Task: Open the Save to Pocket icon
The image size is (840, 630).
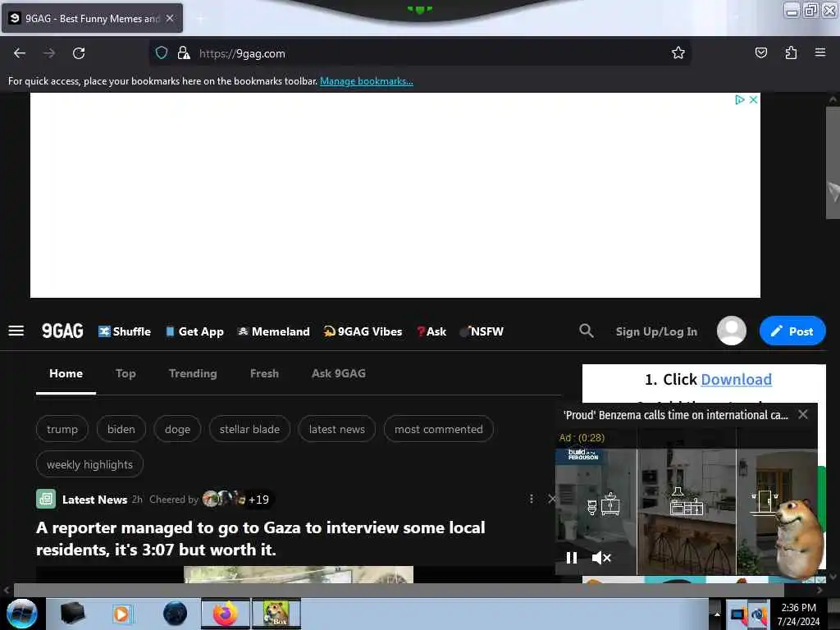Action: [x=760, y=52]
